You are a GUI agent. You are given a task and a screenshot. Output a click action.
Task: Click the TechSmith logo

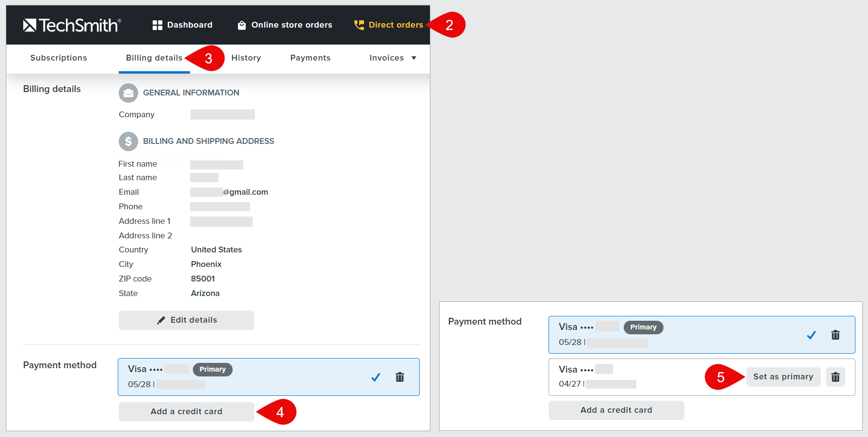72,25
